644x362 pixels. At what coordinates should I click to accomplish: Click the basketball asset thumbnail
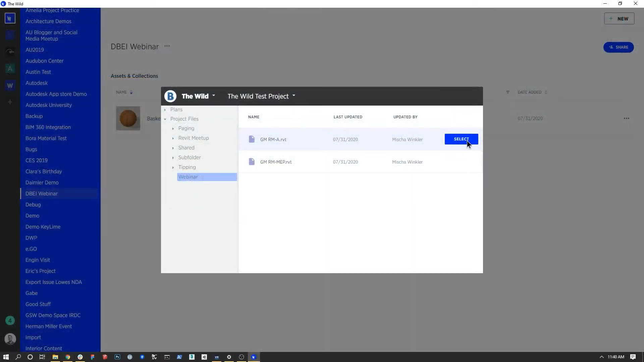(128, 118)
